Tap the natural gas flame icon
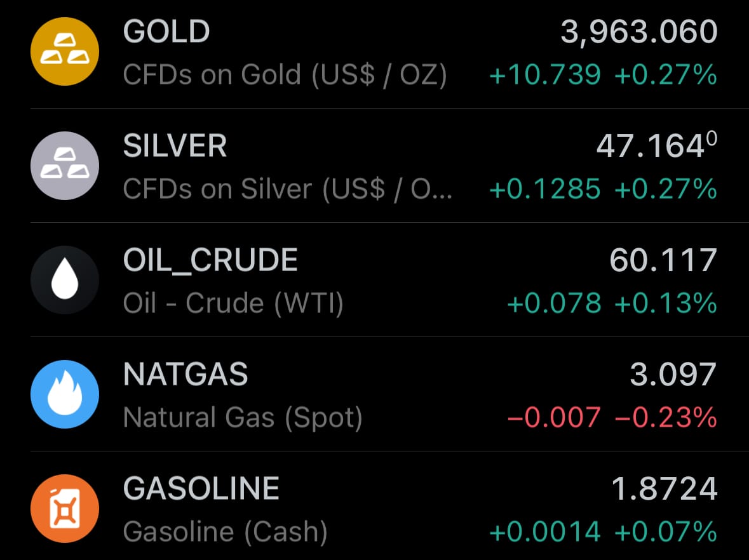This screenshot has width=749, height=560. click(65, 394)
